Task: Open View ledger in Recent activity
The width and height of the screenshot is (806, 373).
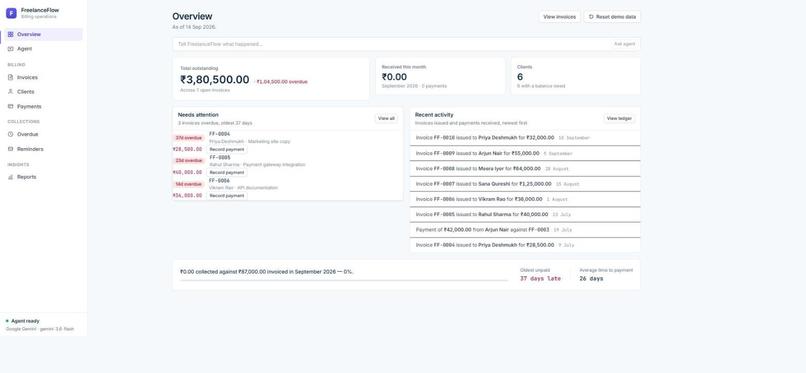Action: coord(619,119)
